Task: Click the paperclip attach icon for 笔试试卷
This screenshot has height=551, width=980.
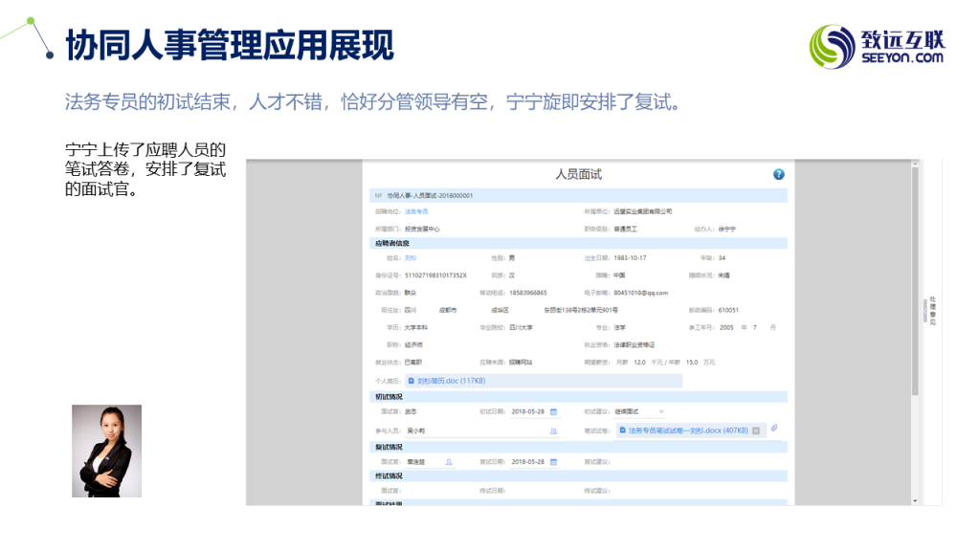Action: pyautogui.click(x=774, y=429)
